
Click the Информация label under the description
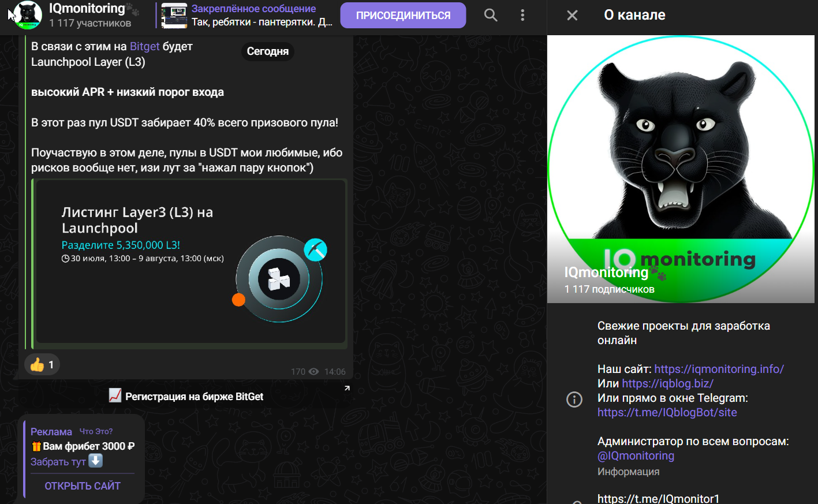628,472
